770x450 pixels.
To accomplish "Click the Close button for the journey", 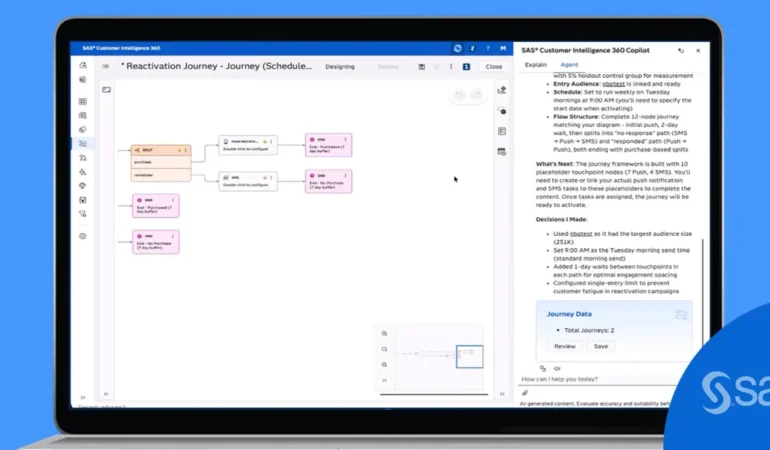I will tap(494, 66).
